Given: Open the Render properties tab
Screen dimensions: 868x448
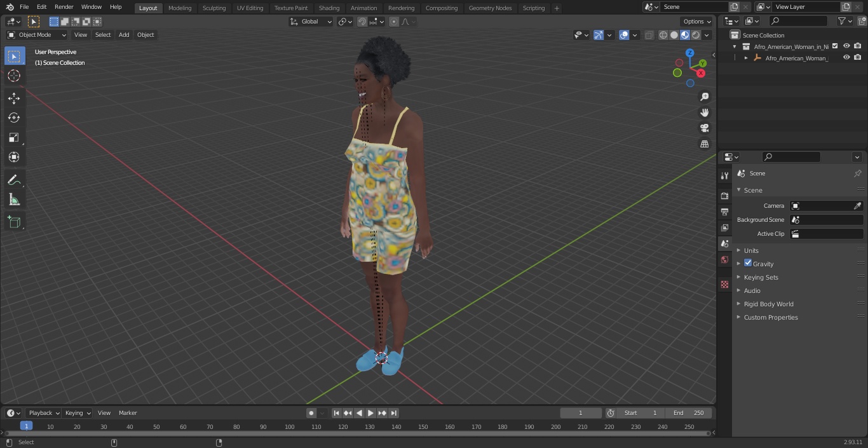Looking at the screenshot, I should coord(724,196).
